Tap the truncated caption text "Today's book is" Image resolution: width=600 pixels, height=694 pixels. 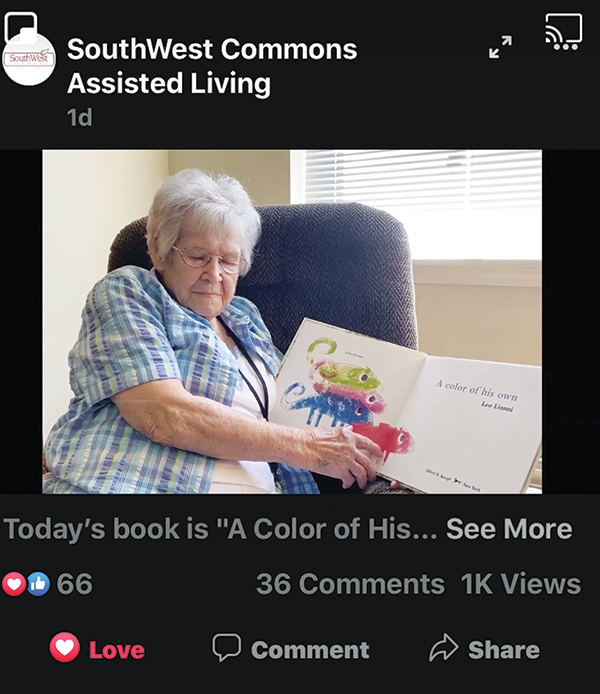point(106,528)
